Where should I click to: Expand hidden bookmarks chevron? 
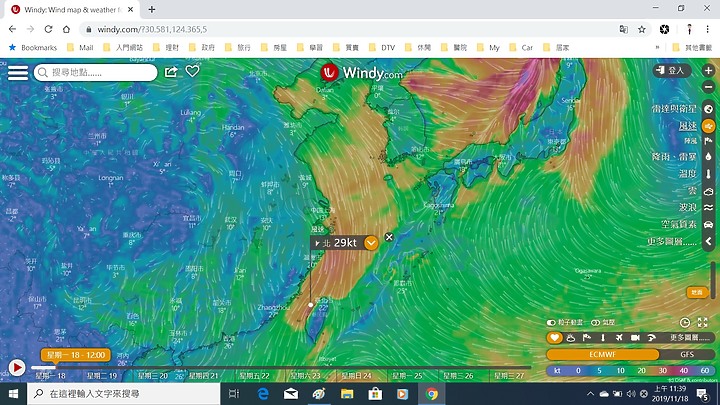tap(657, 47)
